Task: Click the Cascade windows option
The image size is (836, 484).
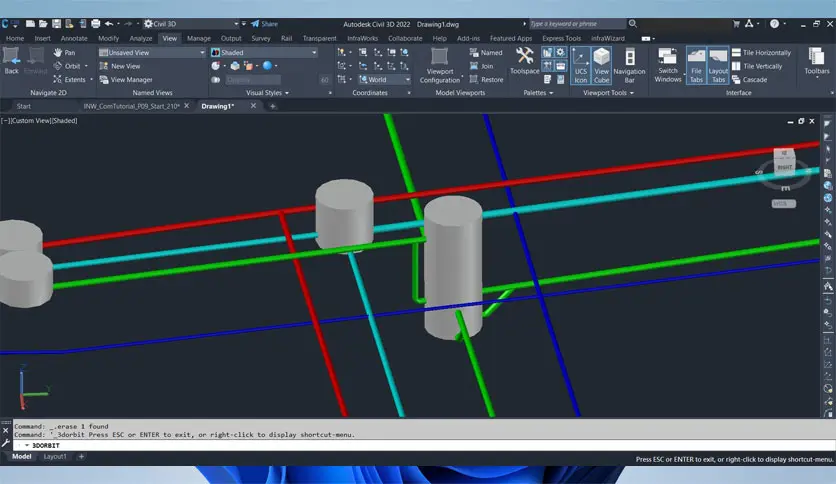Action: 750,79
